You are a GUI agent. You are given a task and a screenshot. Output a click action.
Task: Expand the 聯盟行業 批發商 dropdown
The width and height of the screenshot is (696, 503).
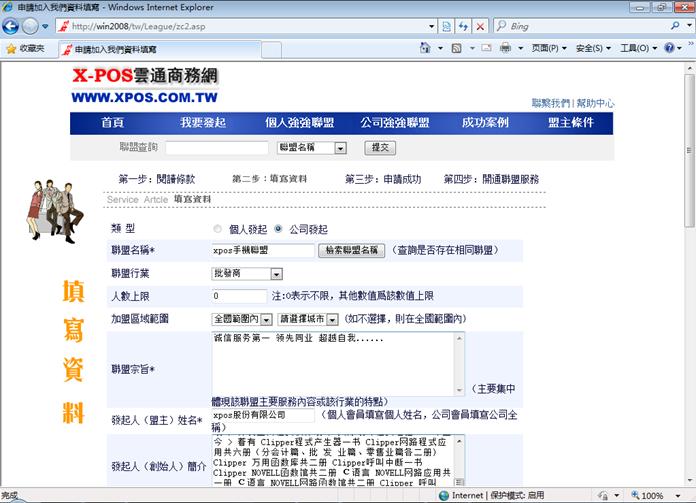[277, 274]
